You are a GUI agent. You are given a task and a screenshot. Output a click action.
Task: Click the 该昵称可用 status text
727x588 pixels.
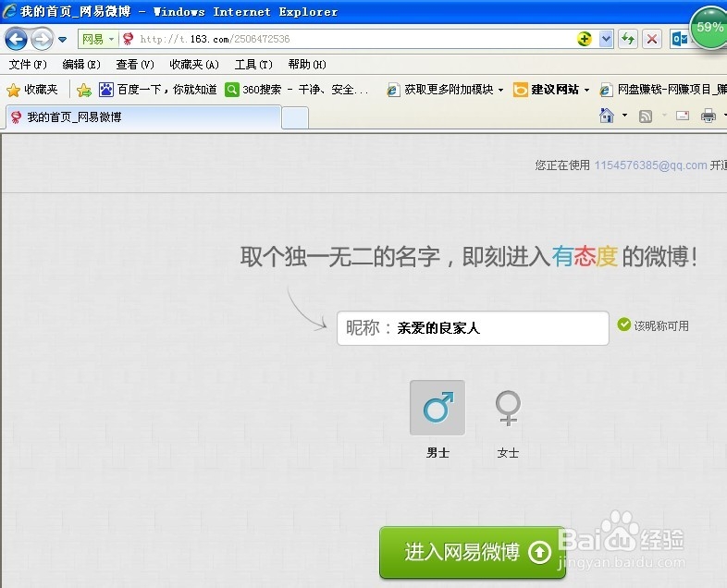click(661, 326)
